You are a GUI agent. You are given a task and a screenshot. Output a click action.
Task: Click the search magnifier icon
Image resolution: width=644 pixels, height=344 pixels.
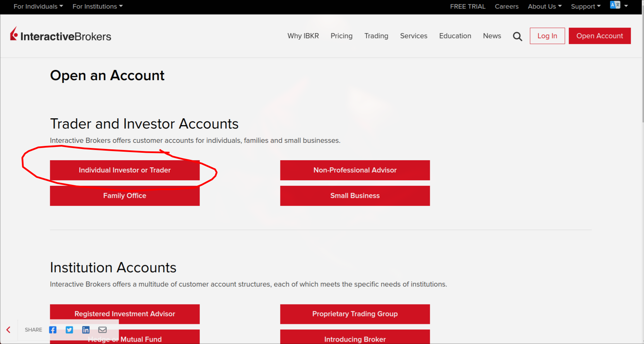(517, 36)
